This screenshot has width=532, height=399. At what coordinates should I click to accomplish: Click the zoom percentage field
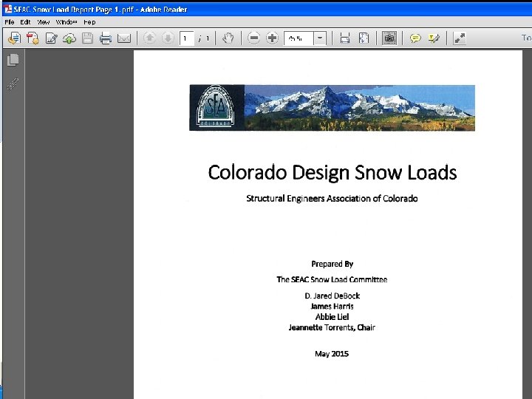(x=299, y=38)
